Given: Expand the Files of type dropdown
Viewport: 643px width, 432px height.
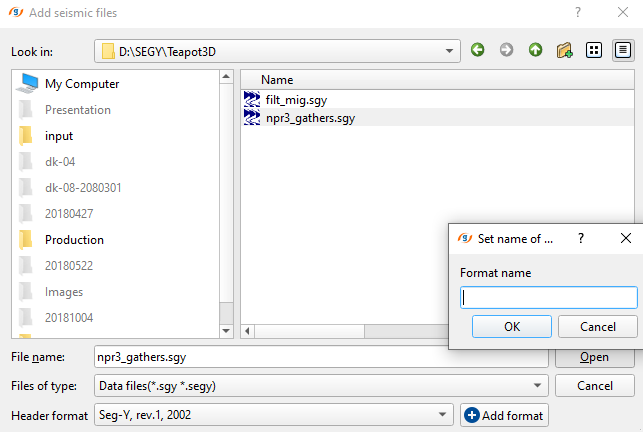Looking at the screenshot, I should (x=537, y=386).
